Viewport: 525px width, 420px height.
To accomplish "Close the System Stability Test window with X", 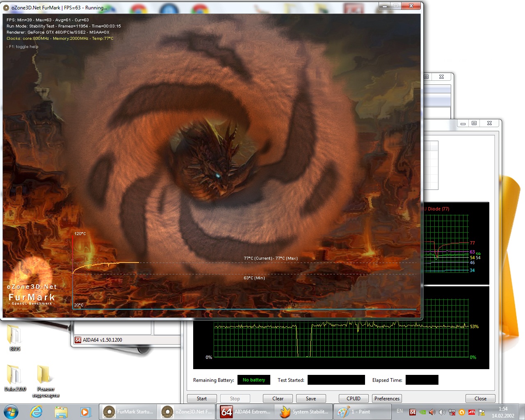I will click(489, 123).
